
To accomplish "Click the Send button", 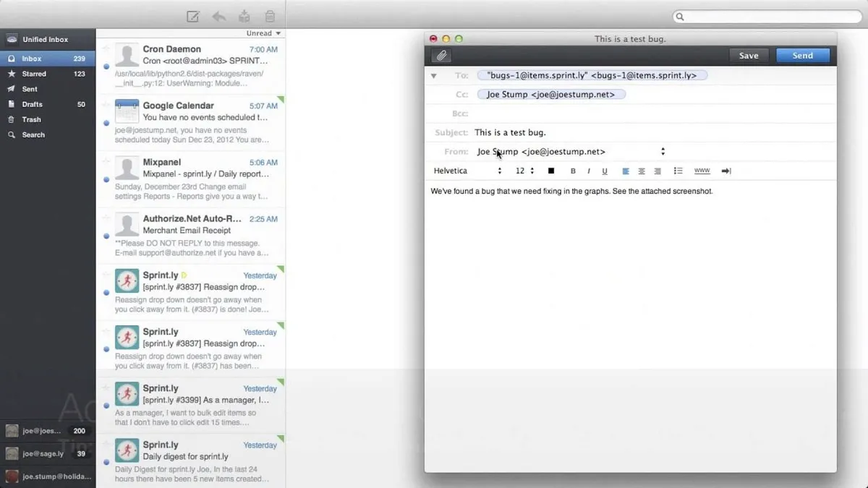I will pos(803,56).
